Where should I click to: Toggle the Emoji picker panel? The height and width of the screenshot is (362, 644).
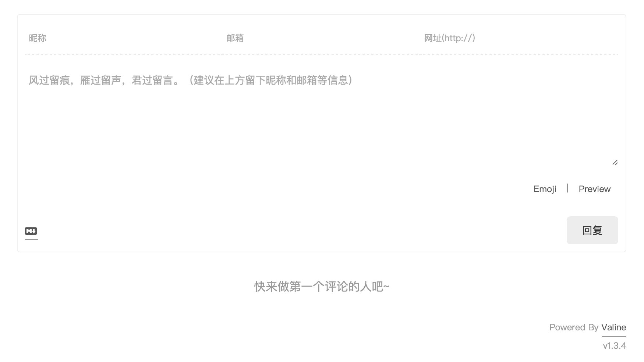545,189
